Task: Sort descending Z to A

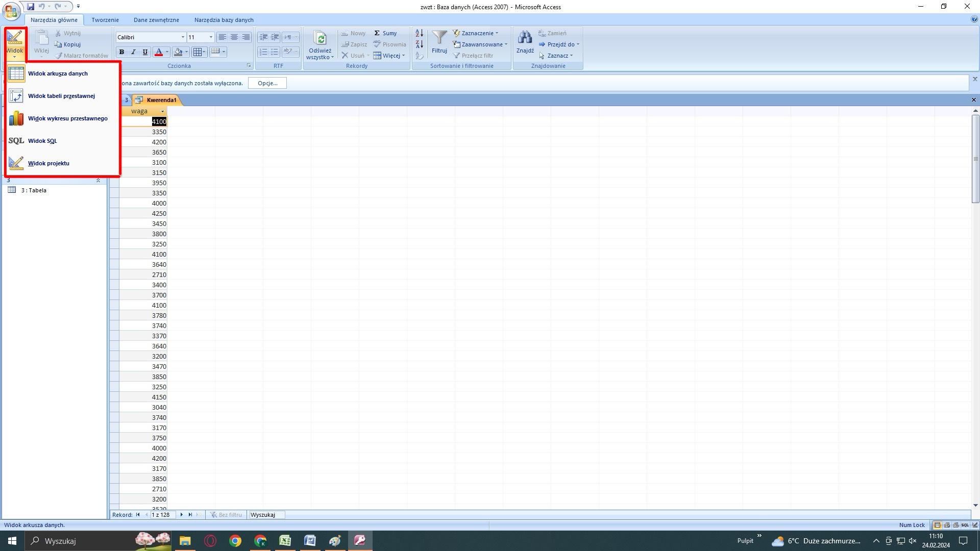Action: tap(419, 44)
